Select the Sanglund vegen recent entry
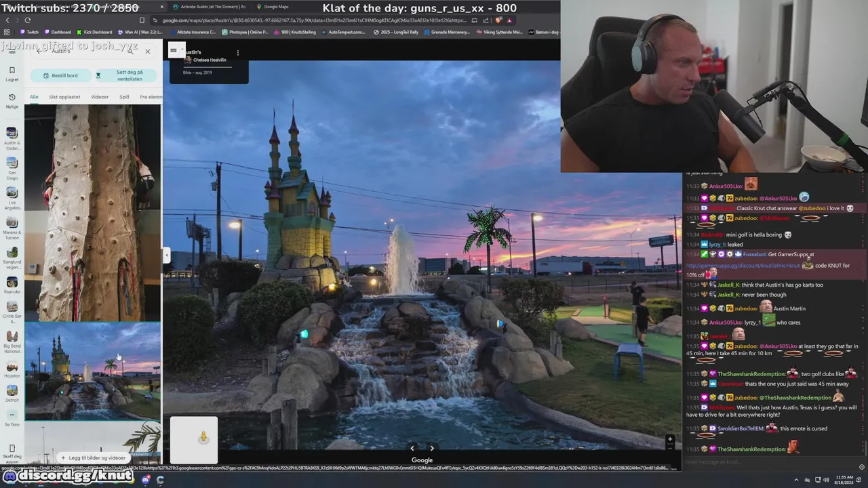Image resolution: width=868 pixels, height=488 pixels. pyautogui.click(x=12, y=258)
